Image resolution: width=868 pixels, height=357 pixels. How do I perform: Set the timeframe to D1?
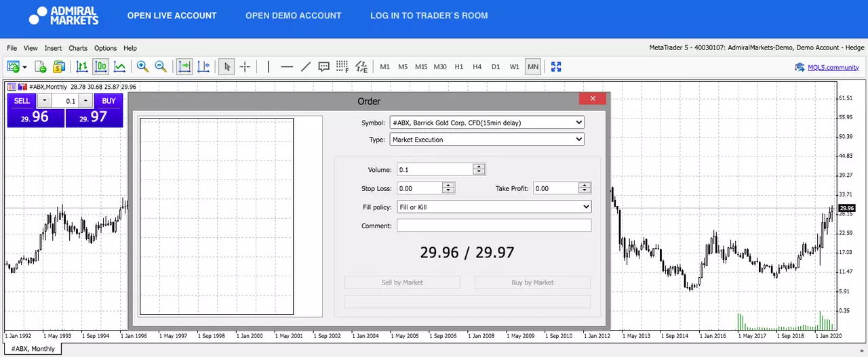pyautogui.click(x=496, y=67)
